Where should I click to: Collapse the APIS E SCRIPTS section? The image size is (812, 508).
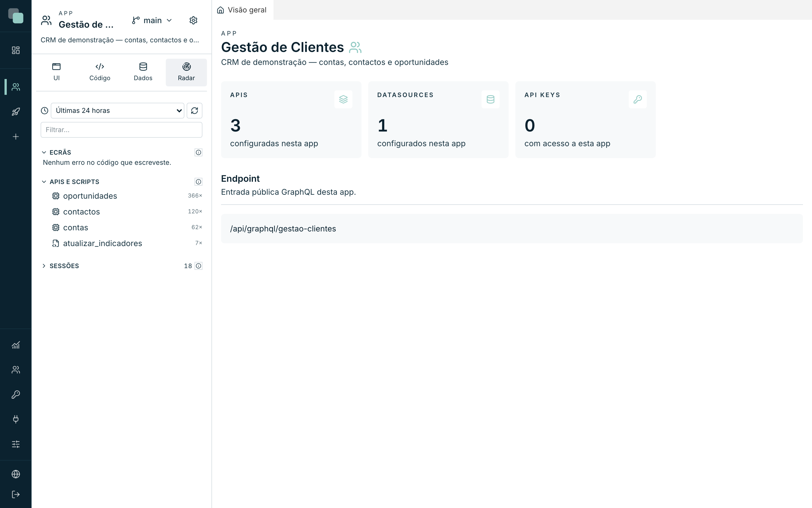(x=44, y=182)
